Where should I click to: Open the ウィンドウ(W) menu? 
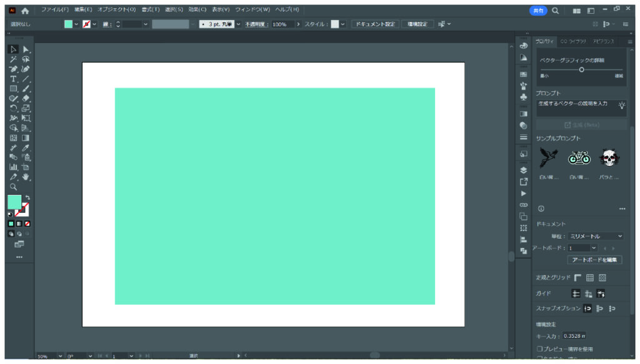[x=252, y=9]
